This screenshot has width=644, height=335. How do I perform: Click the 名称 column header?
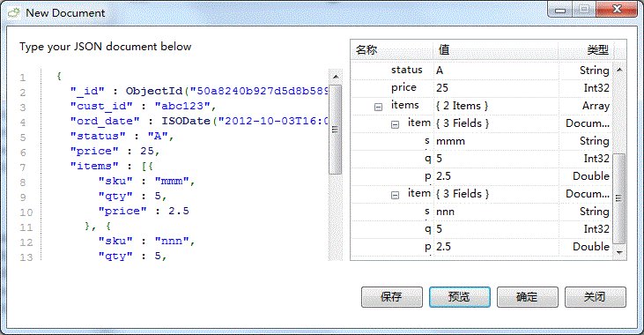[x=392, y=50]
